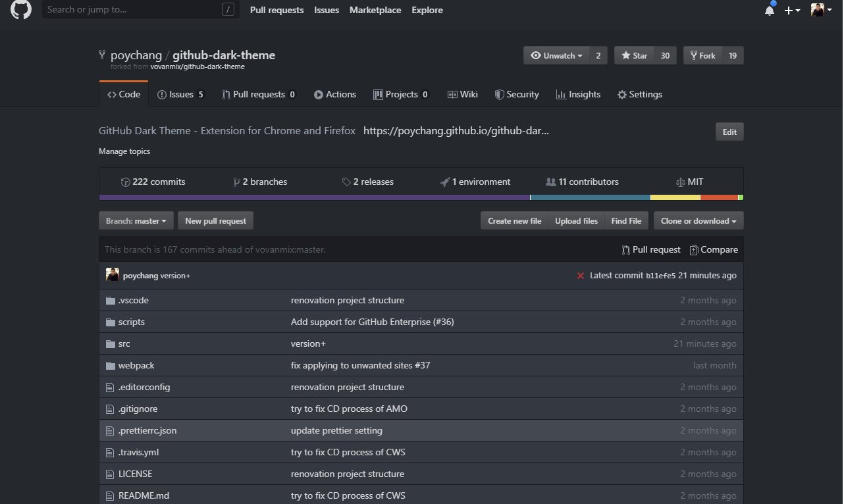Screen dimensions: 844x504
Task: View the 222 commits history
Action: (x=153, y=182)
